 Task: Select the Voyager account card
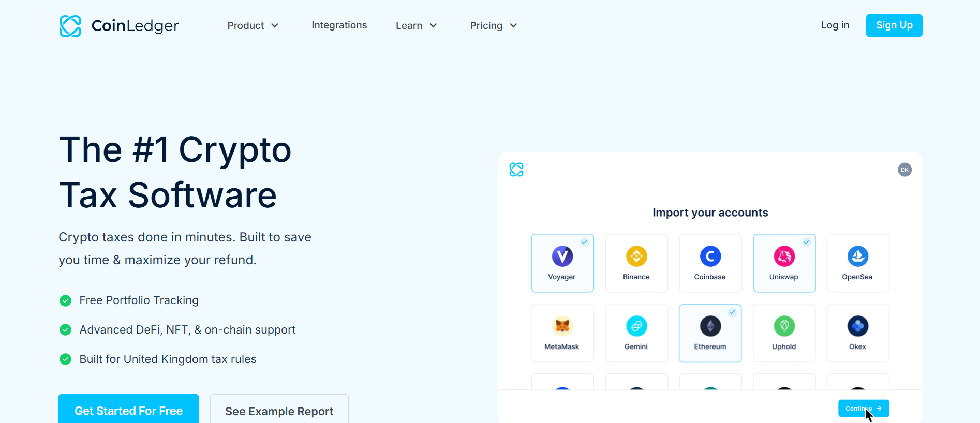click(x=562, y=263)
